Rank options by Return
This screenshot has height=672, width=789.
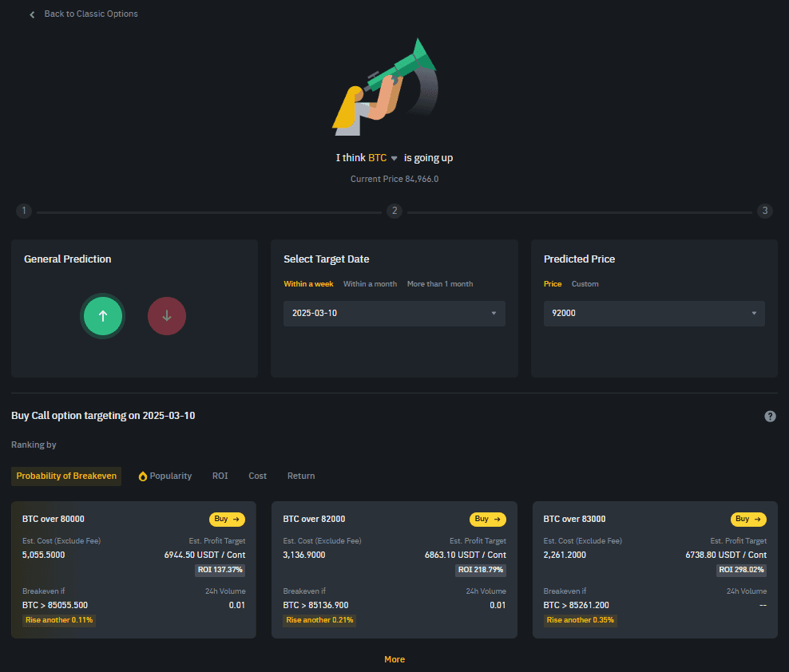[301, 476]
